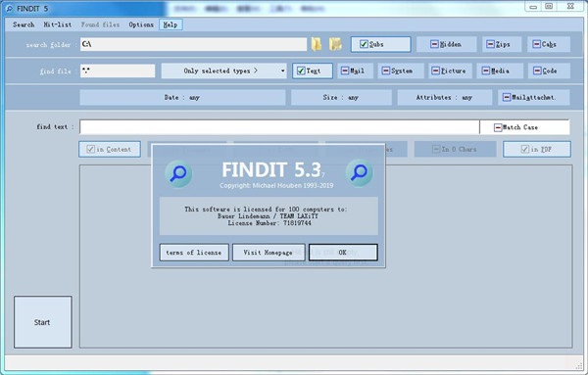The image size is (588, 375).
Task: Click the first folder browse icon
Action: (317, 44)
